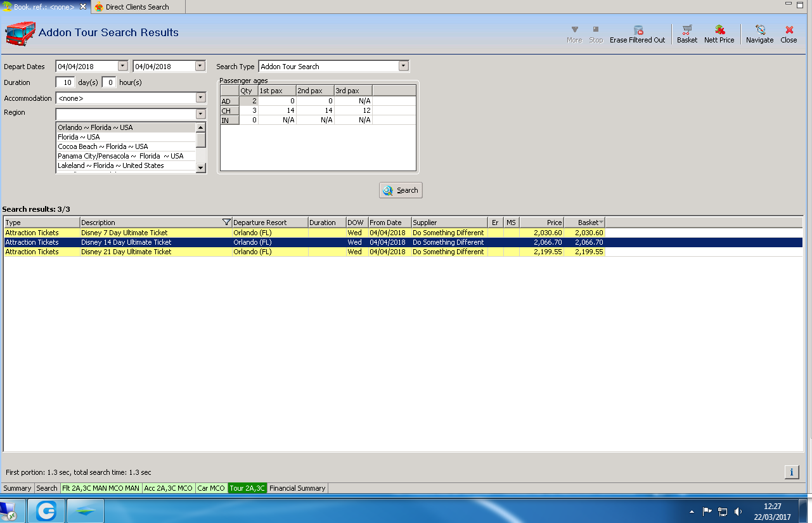Open the second Depart Dates dropdown
The image size is (812, 523).
tap(200, 66)
